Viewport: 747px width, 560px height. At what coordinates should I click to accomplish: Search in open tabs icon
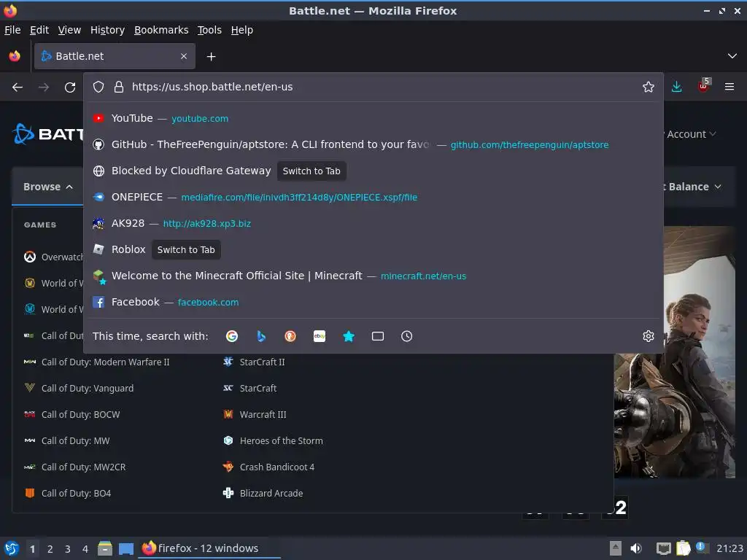[378, 336]
